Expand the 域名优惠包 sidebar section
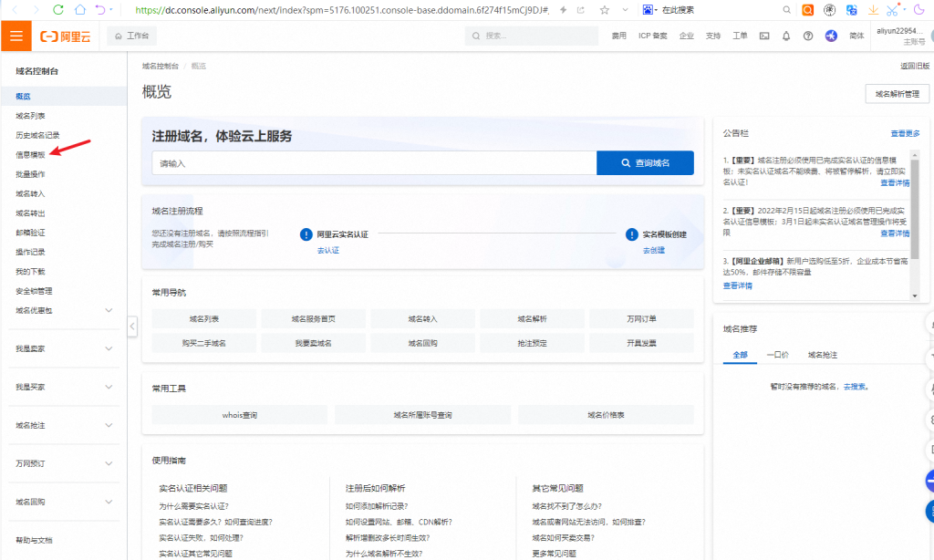934x560 pixels. tap(109, 311)
